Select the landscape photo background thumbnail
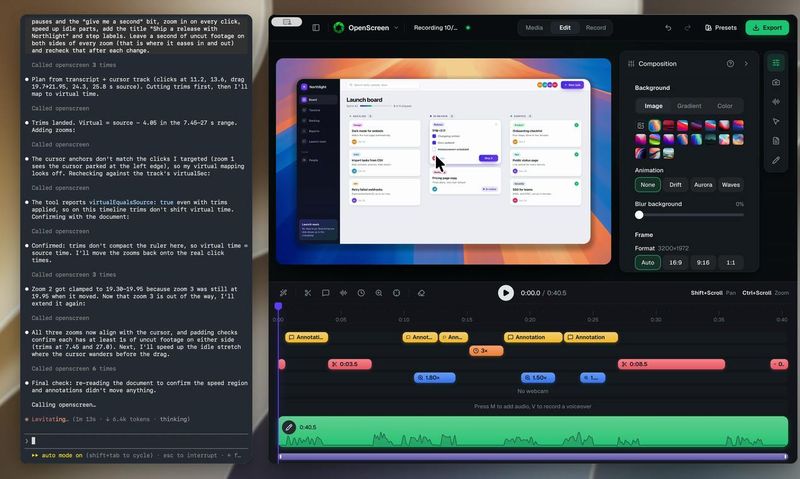Screen dimensions: 800x479 668,153
